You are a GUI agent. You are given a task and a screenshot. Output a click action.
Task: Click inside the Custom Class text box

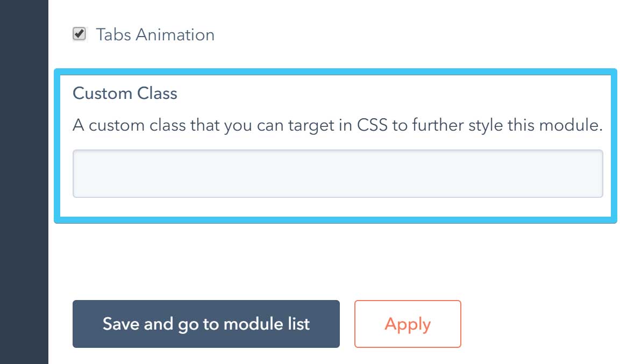[338, 173]
